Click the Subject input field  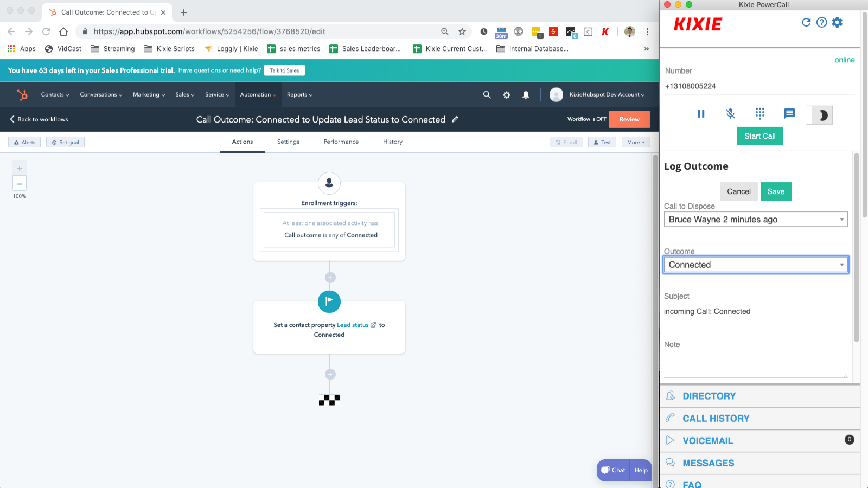tap(754, 311)
